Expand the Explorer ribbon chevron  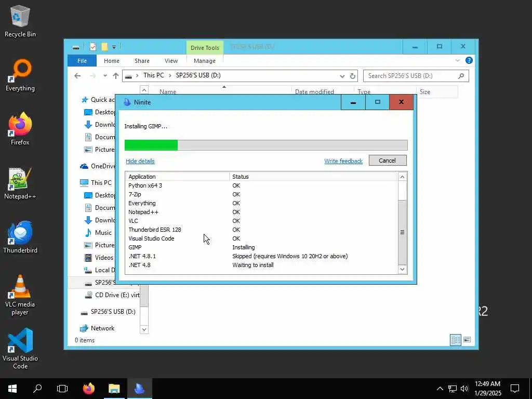coord(457,60)
